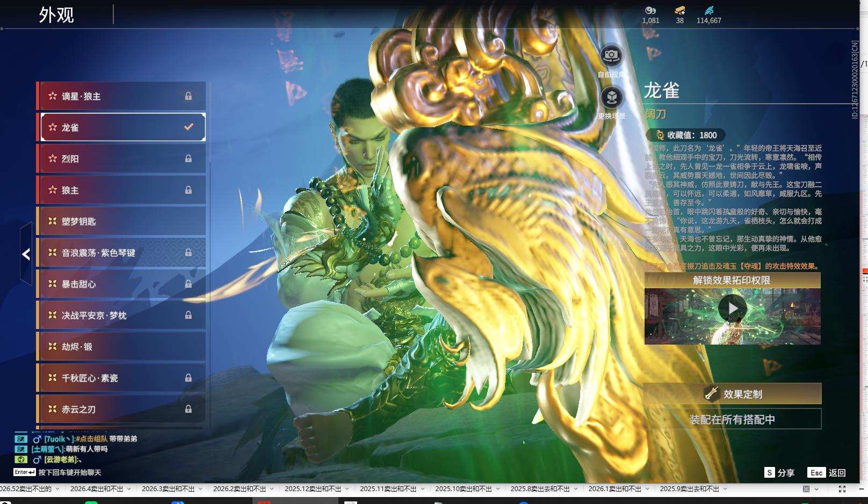Click the star icon beside 龙雀
868x504 pixels.
click(53, 127)
